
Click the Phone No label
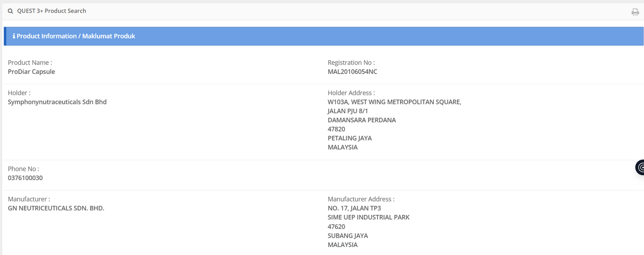[x=24, y=169]
